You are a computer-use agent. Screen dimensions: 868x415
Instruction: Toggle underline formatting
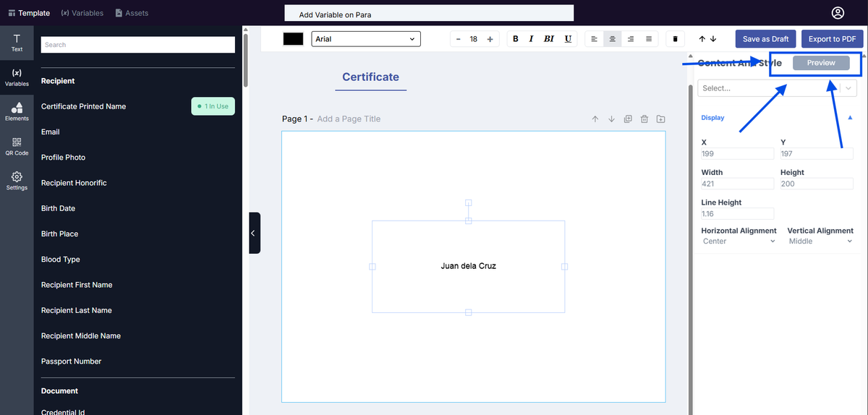click(568, 39)
